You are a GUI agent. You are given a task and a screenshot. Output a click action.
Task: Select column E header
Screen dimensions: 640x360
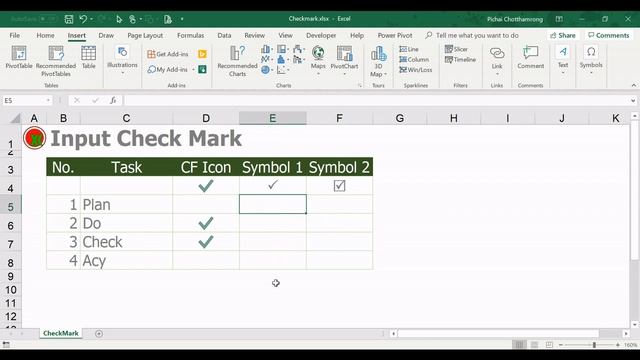coord(273,118)
